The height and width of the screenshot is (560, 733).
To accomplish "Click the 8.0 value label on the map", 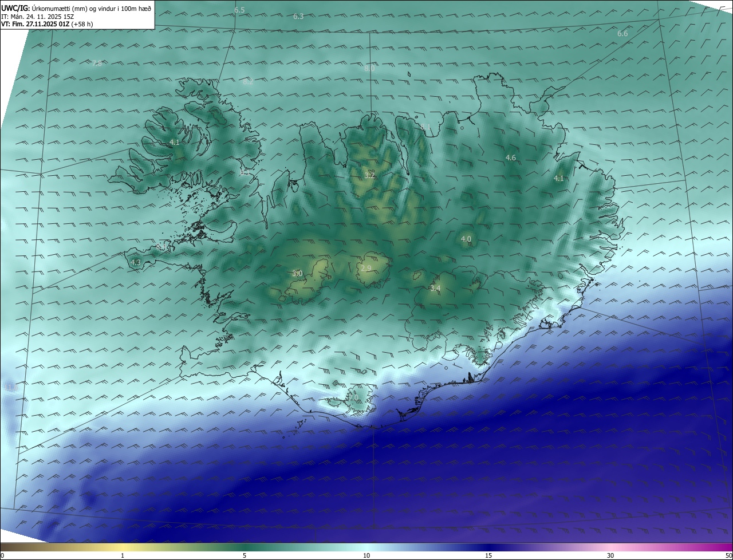I will pos(369,68).
